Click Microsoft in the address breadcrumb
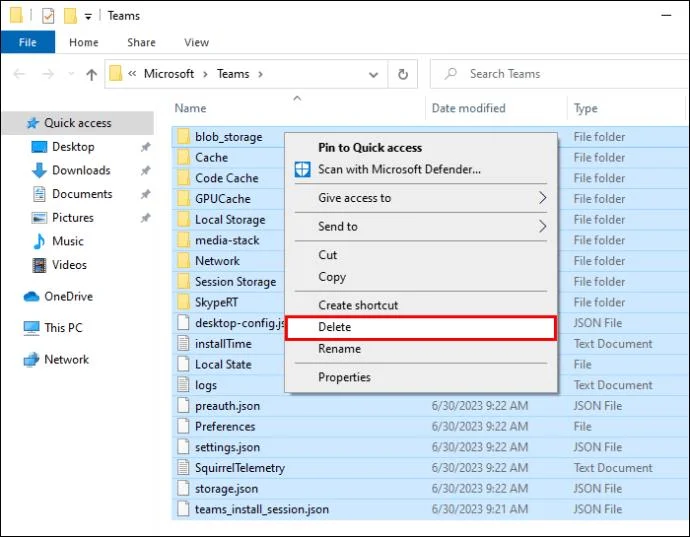The image size is (690, 537). 169,74
